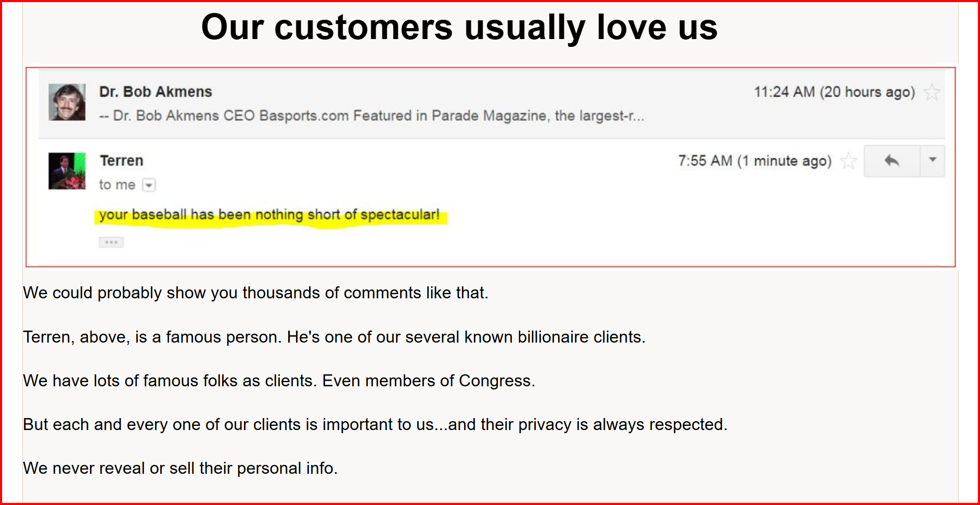Click the "thousands of comments" sentence

pyautogui.click(x=255, y=293)
